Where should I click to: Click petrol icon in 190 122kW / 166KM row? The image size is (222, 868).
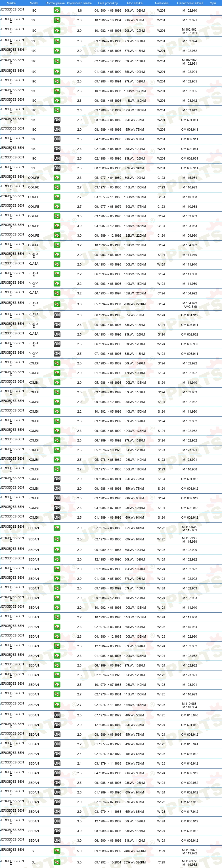[x=57, y=110]
